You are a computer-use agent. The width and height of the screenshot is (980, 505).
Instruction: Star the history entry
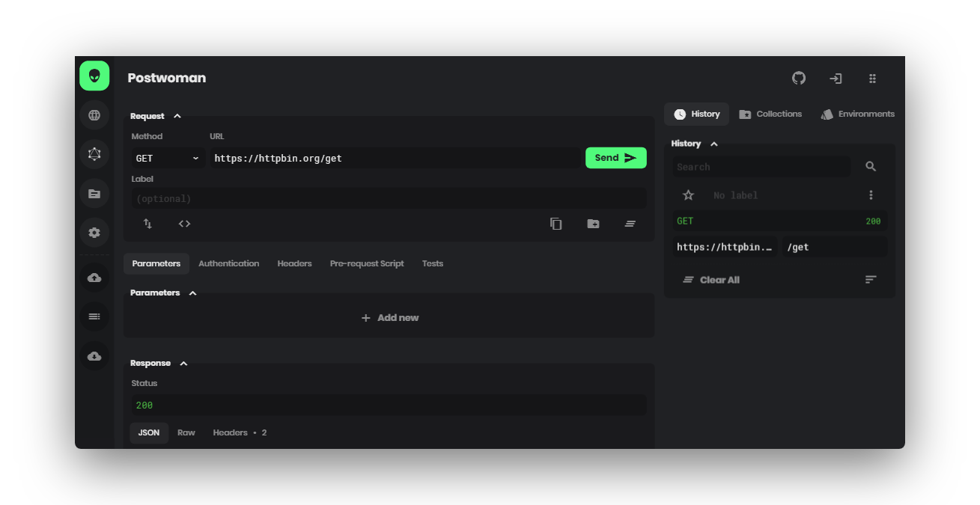click(x=688, y=195)
